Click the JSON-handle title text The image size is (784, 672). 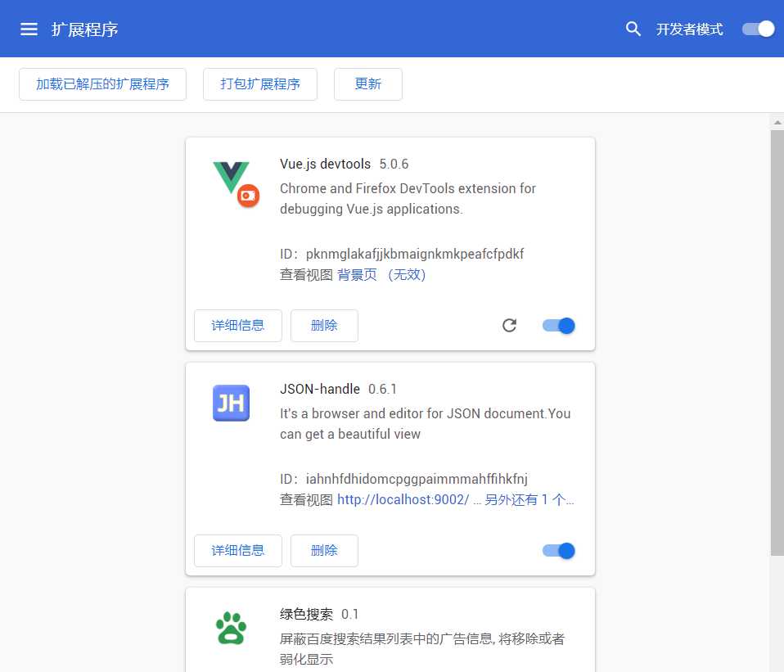(x=319, y=389)
